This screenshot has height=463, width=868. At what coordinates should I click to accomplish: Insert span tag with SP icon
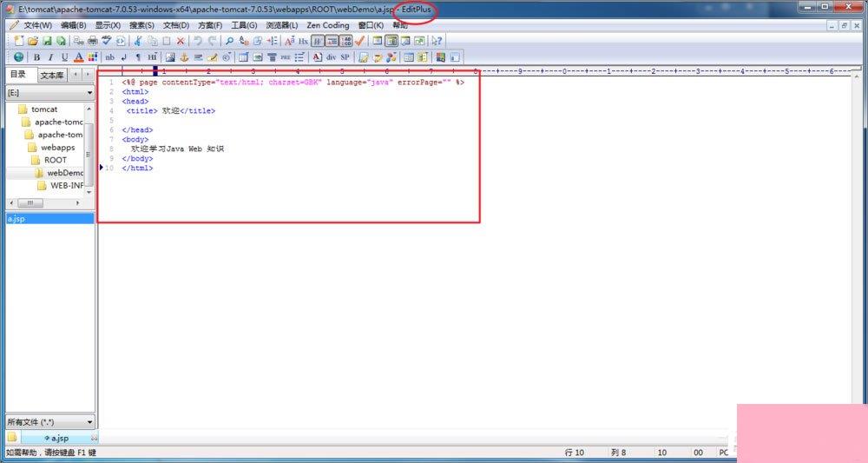click(x=345, y=57)
